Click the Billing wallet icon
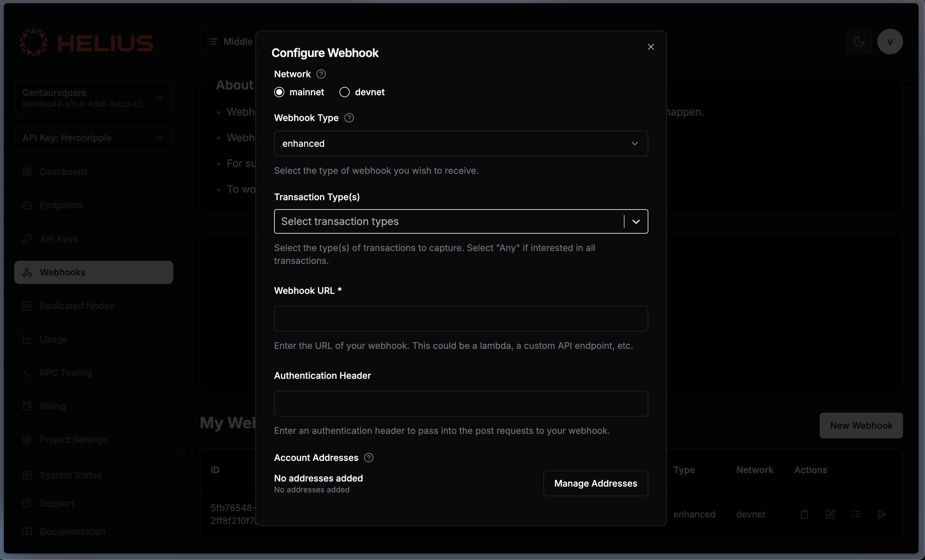Screen dimensions: 925x560 (x=27, y=406)
